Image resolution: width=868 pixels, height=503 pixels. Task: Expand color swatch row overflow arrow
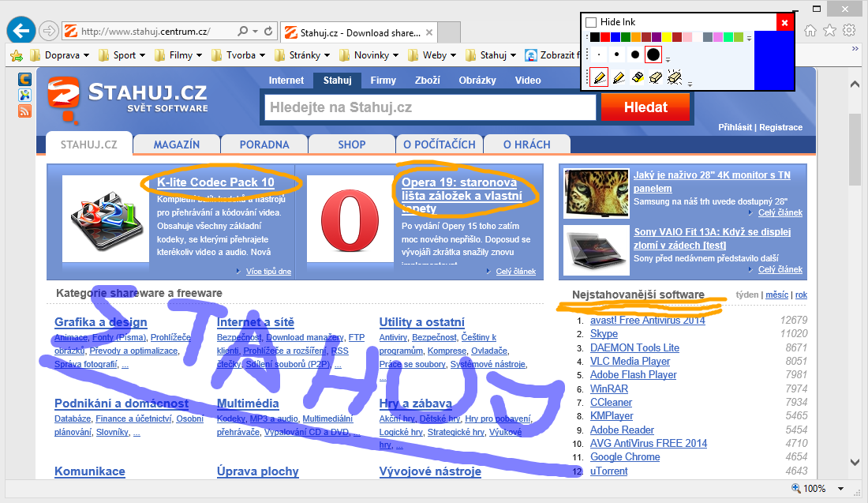tap(749, 38)
